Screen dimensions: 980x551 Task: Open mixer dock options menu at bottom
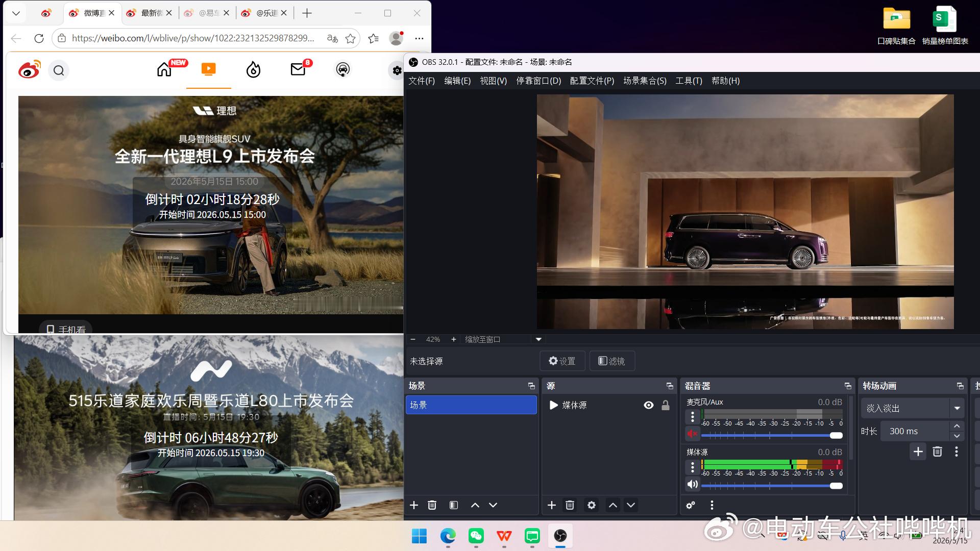pos(712,505)
